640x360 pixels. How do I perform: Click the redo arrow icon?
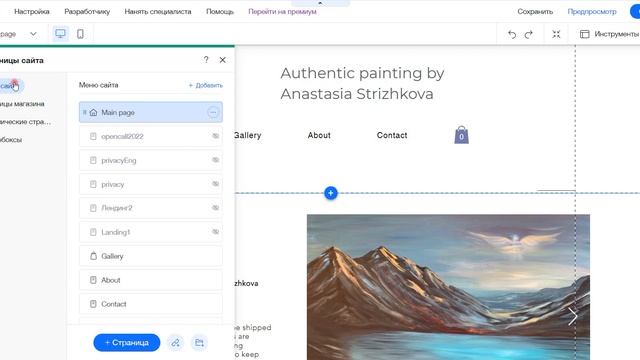(x=529, y=34)
